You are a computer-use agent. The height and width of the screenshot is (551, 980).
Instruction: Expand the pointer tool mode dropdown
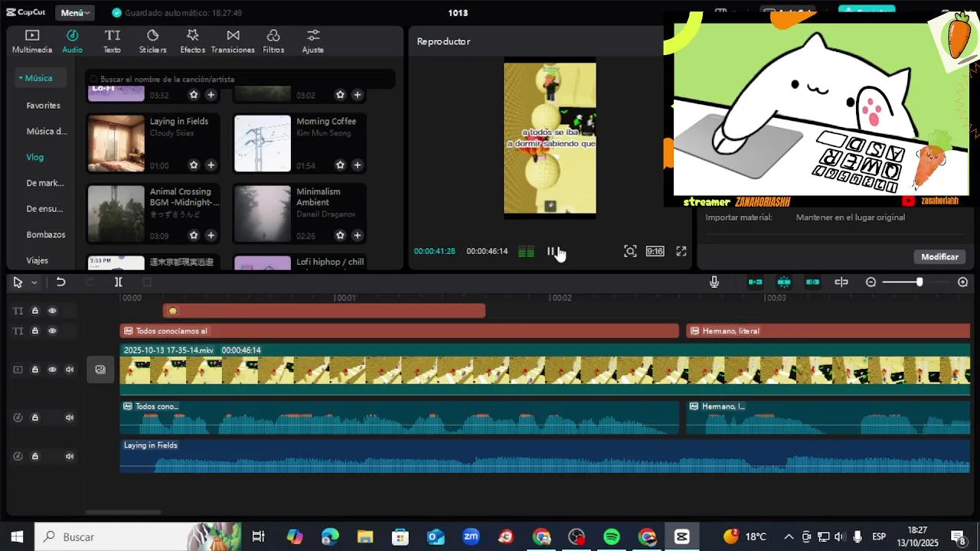point(34,282)
